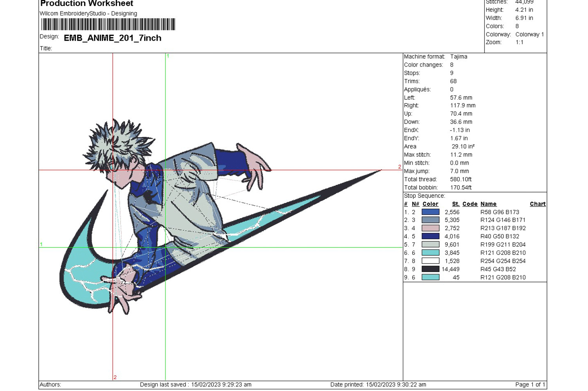588x391 pixels.
Task: Click the Left value 57.6 mm
Action: pyautogui.click(x=461, y=98)
